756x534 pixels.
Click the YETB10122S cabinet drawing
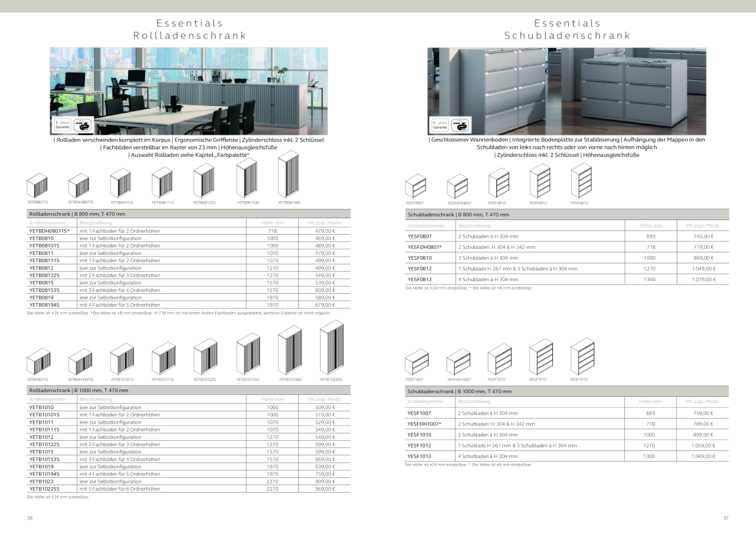(205, 357)
